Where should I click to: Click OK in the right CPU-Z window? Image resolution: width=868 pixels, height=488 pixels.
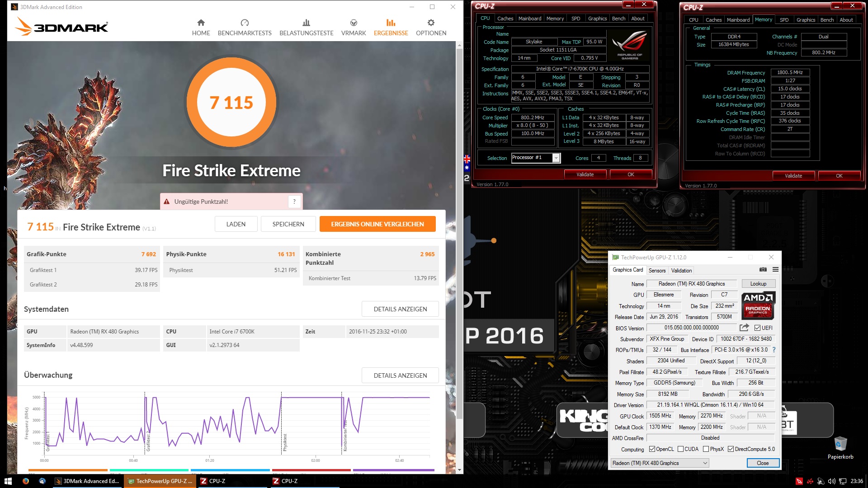click(839, 176)
